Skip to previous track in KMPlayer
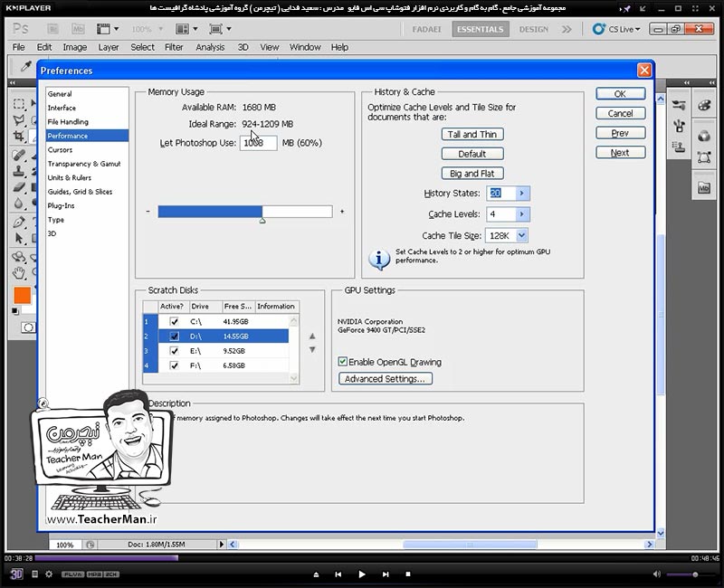This screenshot has width=724, height=588. 338,574
